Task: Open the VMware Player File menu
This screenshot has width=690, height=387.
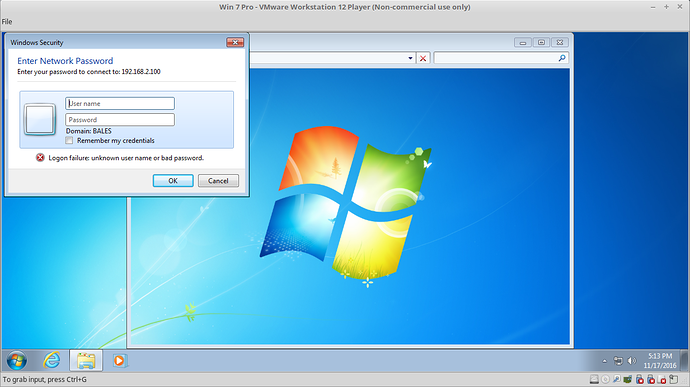Action: [x=7, y=22]
